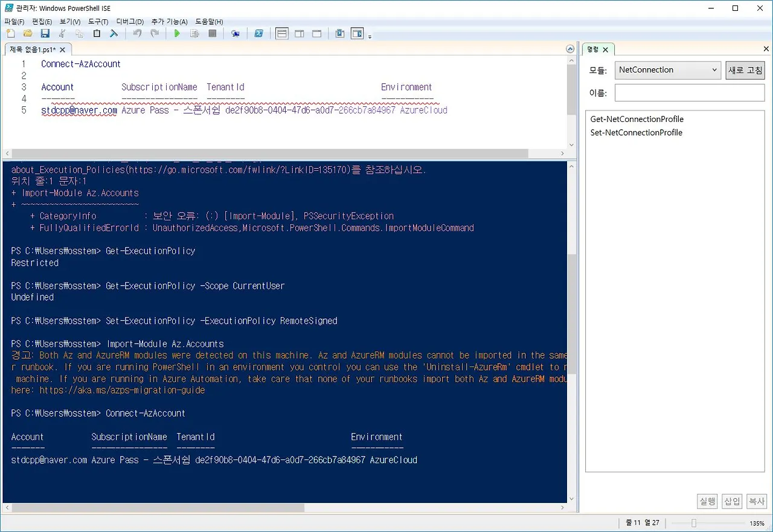The height and width of the screenshot is (532, 773).
Task: Open the 모듈 dropdown showing NetConnection
Action: click(668, 70)
